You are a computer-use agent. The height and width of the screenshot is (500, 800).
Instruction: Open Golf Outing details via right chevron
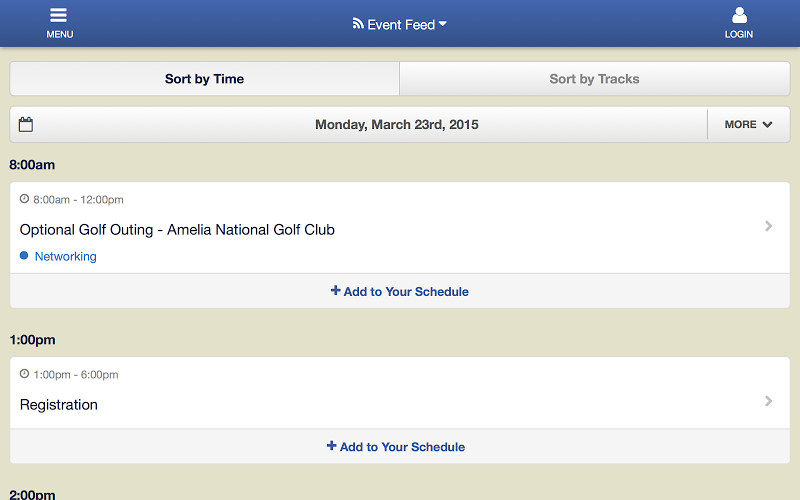768,226
